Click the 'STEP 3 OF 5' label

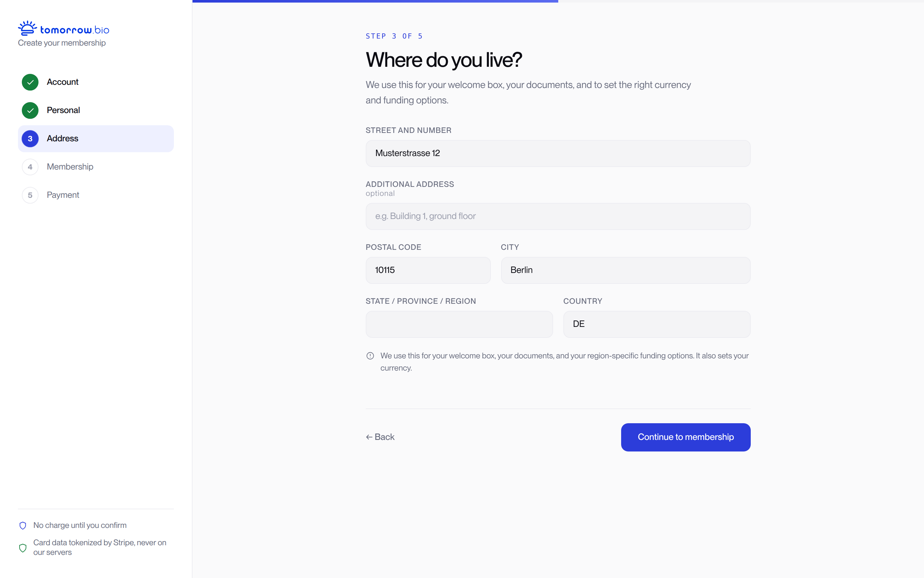[394, 36]
